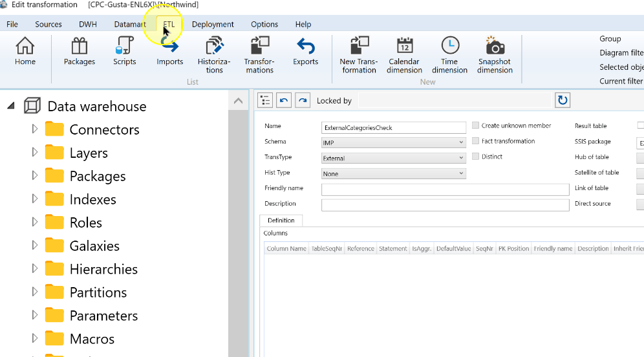Open the TransType dropdown showing External
This screenshot has width=644, height=357.
point(394,158)
